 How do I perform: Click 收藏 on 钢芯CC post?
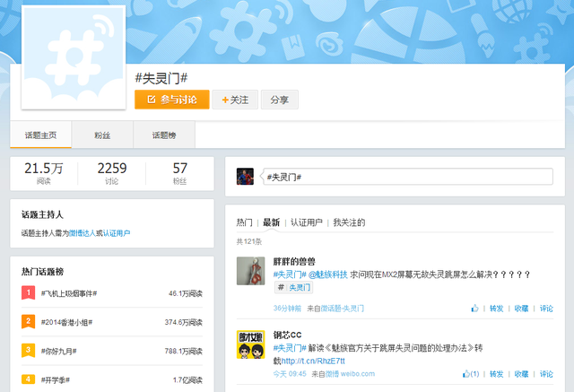point(521,374)
